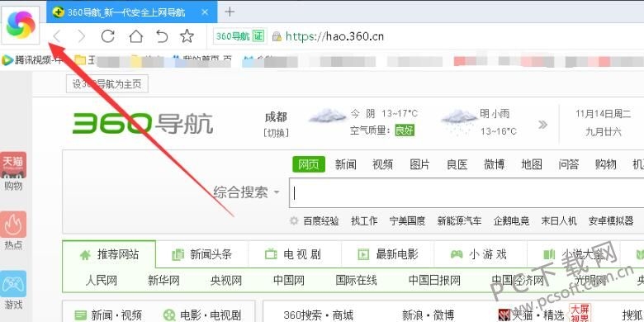Open 新华网 link
This screenshot has width=644, height=322.
163,281
